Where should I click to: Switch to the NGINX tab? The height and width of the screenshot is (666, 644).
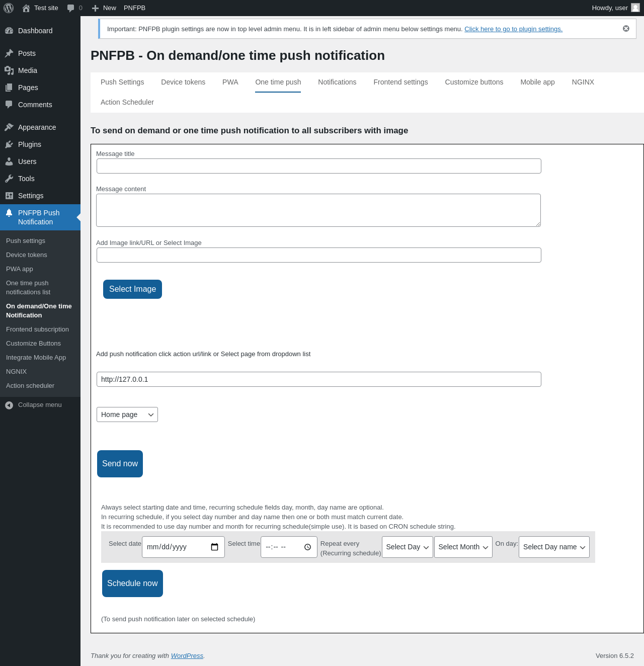[x=583, y=82]
